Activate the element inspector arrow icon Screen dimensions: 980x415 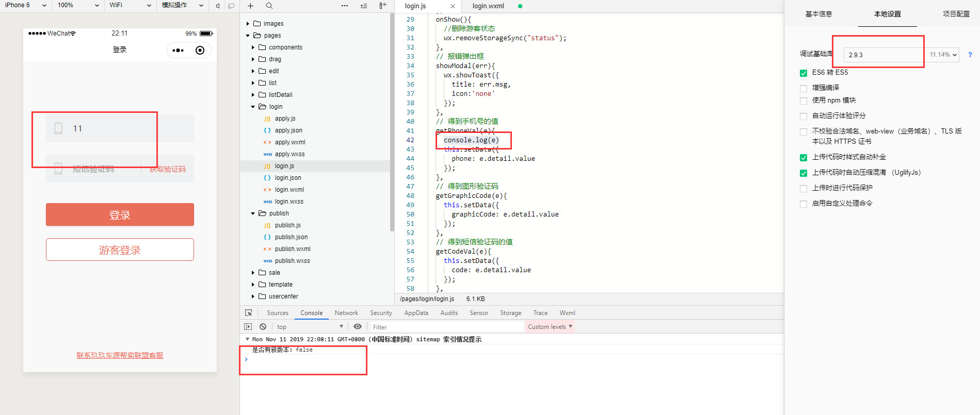tap(249, 313)
